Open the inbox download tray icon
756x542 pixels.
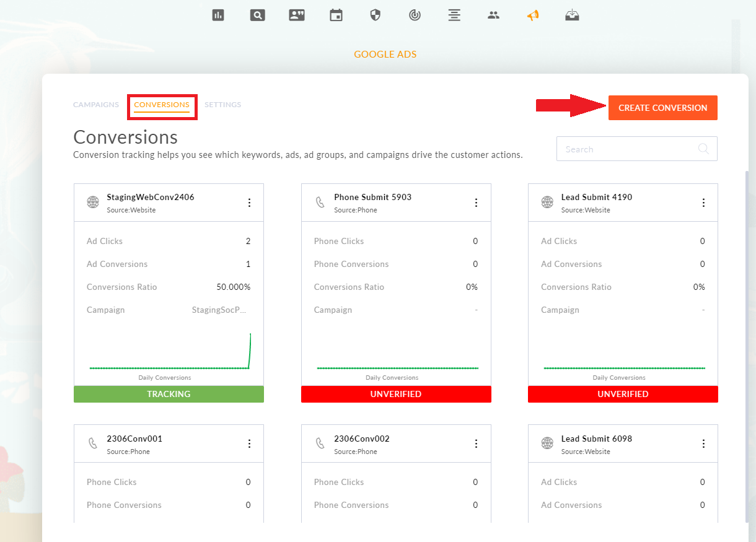pyautogui.click(x=572, y=15)
